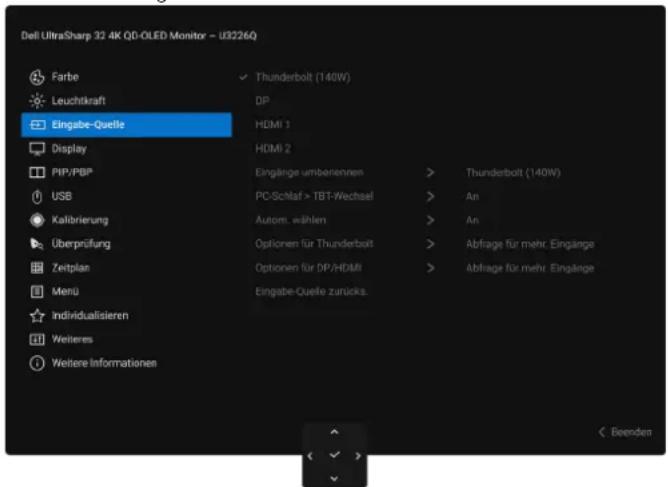This screenshot has width=668, height=487.
Task: Click the Kalibrierung circle icon
Action: click(37, 220)
